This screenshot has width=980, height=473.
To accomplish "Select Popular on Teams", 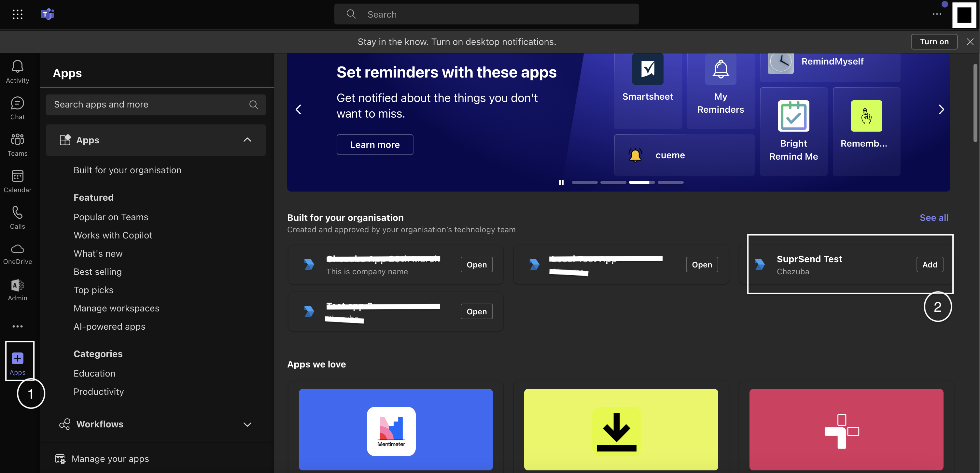I will (x=111, y=217).
